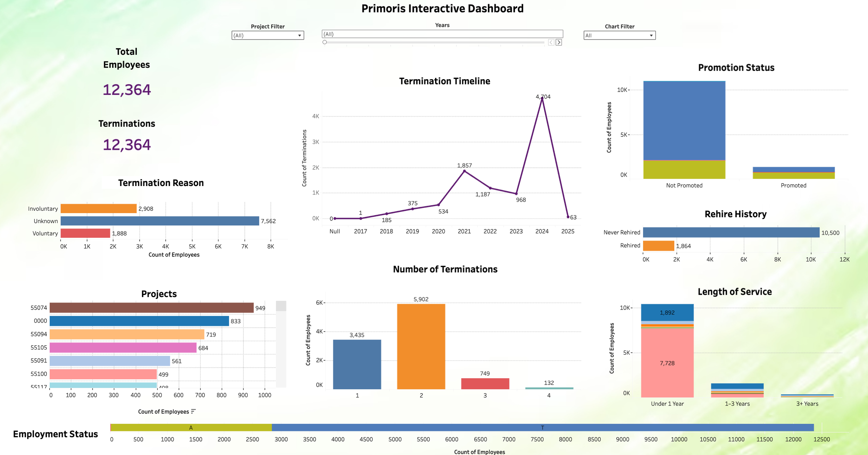Select the Unknown termination reason bar
Screen dimensions: 868x455
pos(160,221)
